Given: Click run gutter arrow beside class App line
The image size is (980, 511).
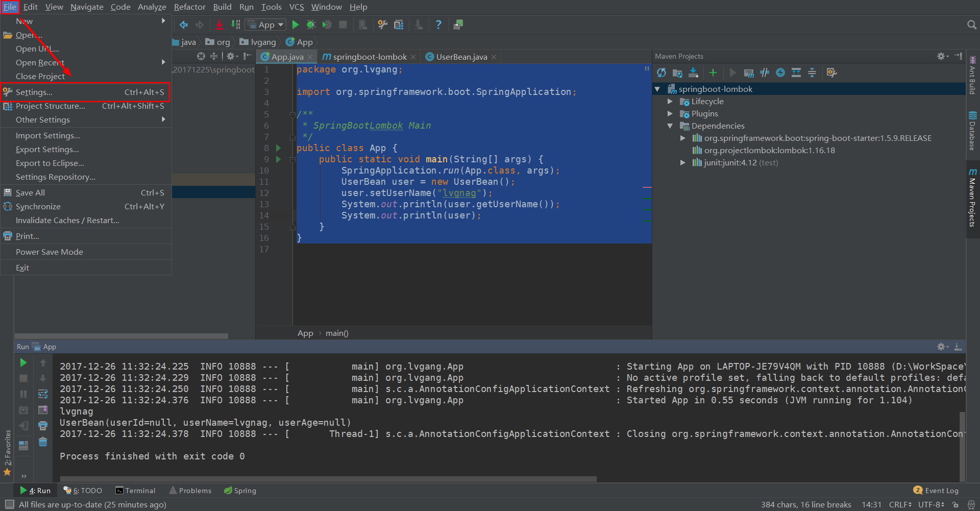Looking at the screenshot, I should click(x=278, y=148).
